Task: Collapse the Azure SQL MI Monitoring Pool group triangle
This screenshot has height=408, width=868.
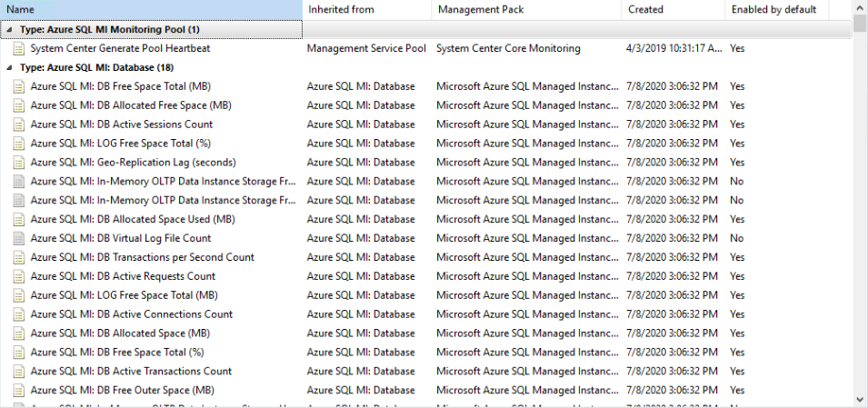Action: [x=8, y=29]
